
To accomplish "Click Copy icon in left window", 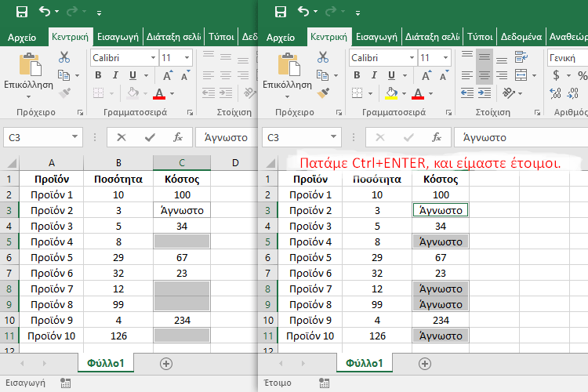I will [x=64, y=75].
